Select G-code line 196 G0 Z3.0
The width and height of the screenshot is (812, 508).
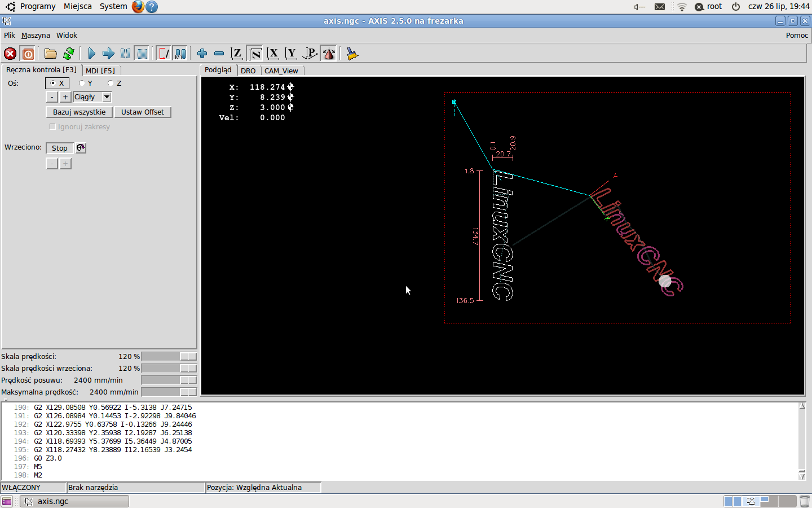[399, 458]
